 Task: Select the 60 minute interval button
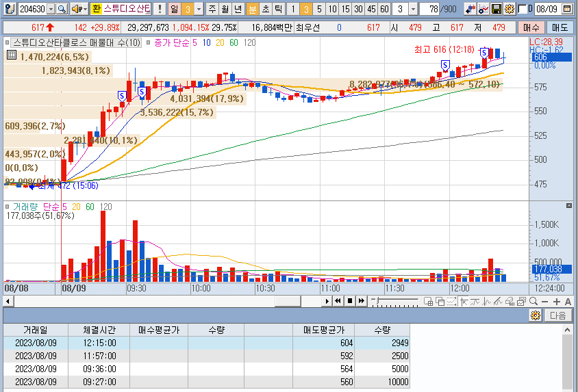pos(384,9)
